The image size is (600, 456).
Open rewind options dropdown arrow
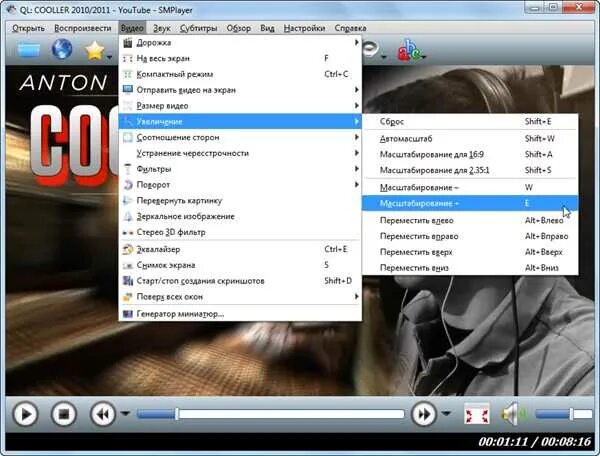pyautogui.click(x=125, y=414)
